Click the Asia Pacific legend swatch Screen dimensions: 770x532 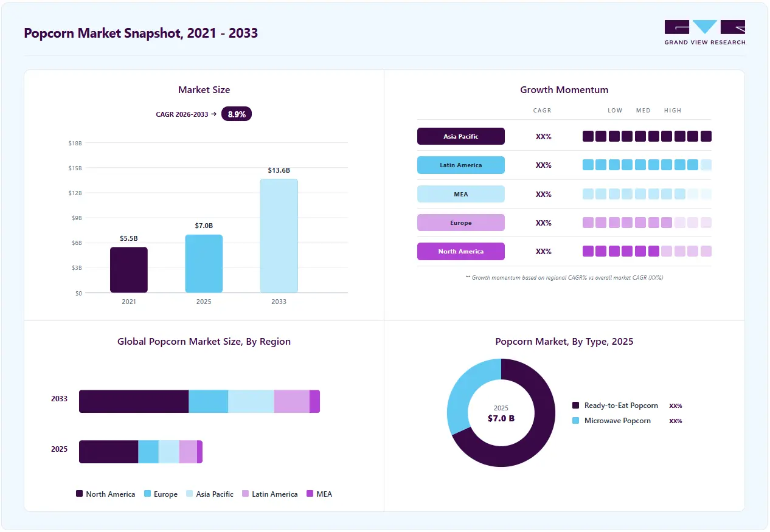click(189, 494)
